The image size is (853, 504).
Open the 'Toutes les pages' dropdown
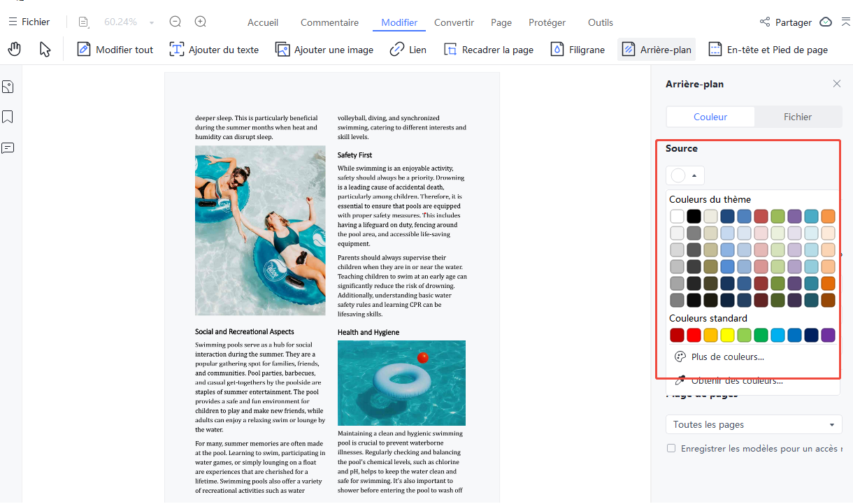753,424
